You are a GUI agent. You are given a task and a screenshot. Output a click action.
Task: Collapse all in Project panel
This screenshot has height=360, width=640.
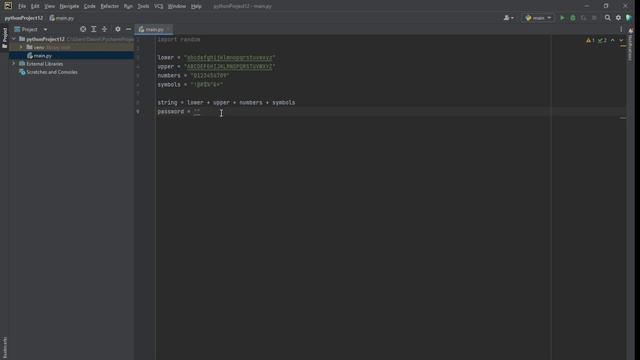pyautogui.click(x=104, y=29)
